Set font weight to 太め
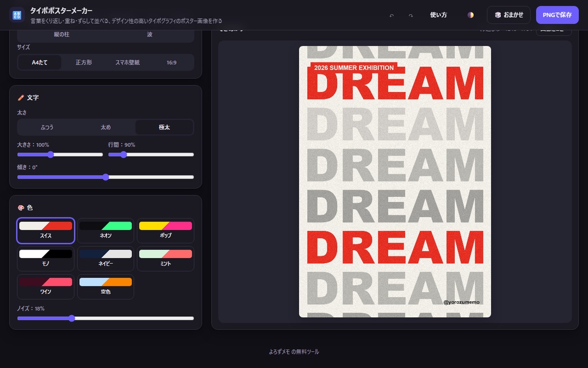The image size is (588, 368). (106, 127)
